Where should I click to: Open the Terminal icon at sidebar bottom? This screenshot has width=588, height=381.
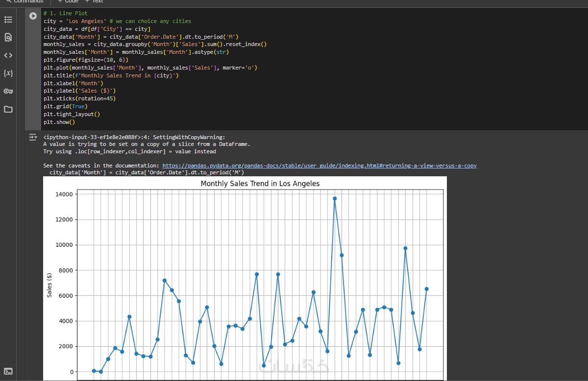[8, 371]
